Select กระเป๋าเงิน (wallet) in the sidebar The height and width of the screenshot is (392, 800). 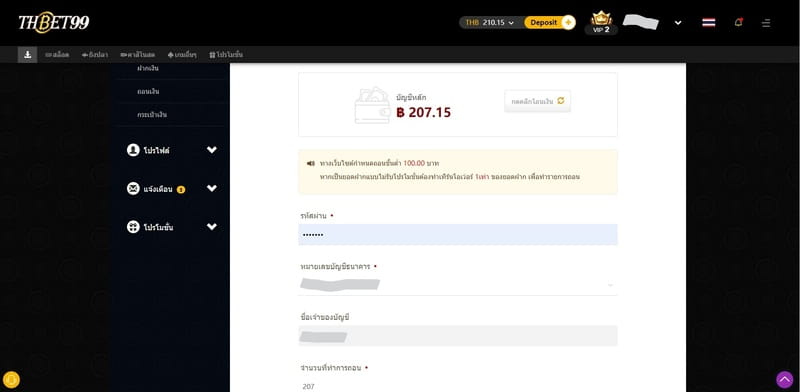coord(152,115)
